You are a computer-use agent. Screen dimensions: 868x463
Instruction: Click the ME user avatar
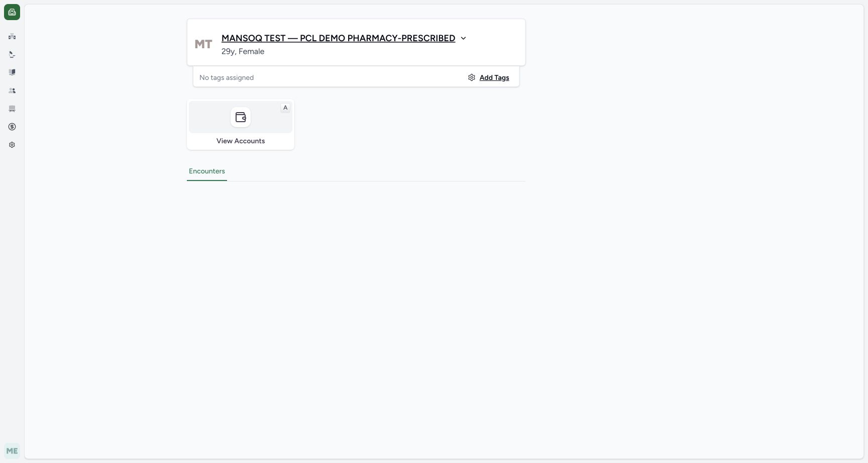[x=12, y=451]
